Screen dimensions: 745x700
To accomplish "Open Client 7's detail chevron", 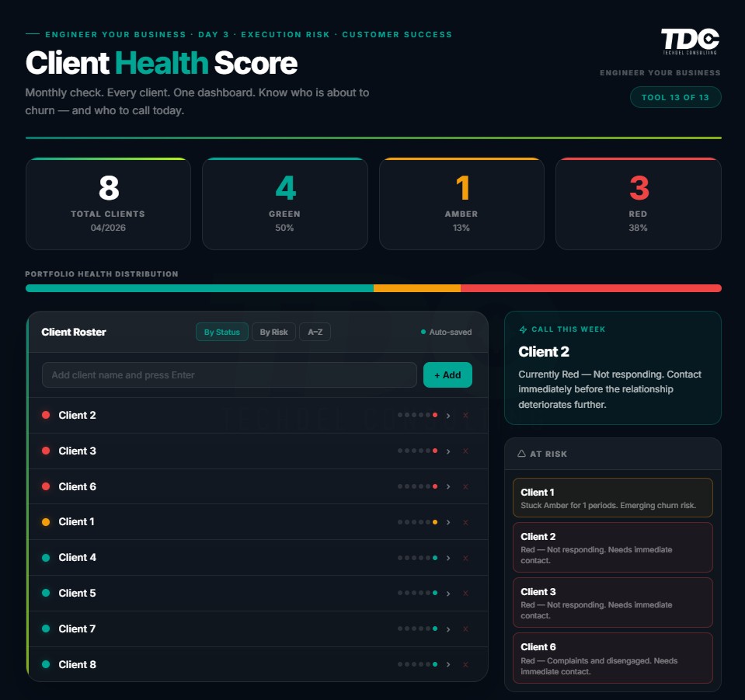I will pos(448,629).
